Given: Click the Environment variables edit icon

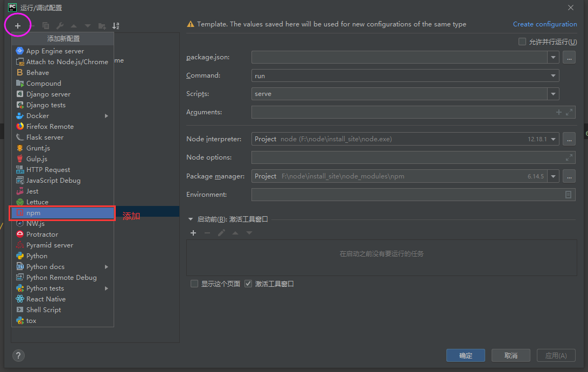Looking at the screenshot, I should [x=568, y=195].
